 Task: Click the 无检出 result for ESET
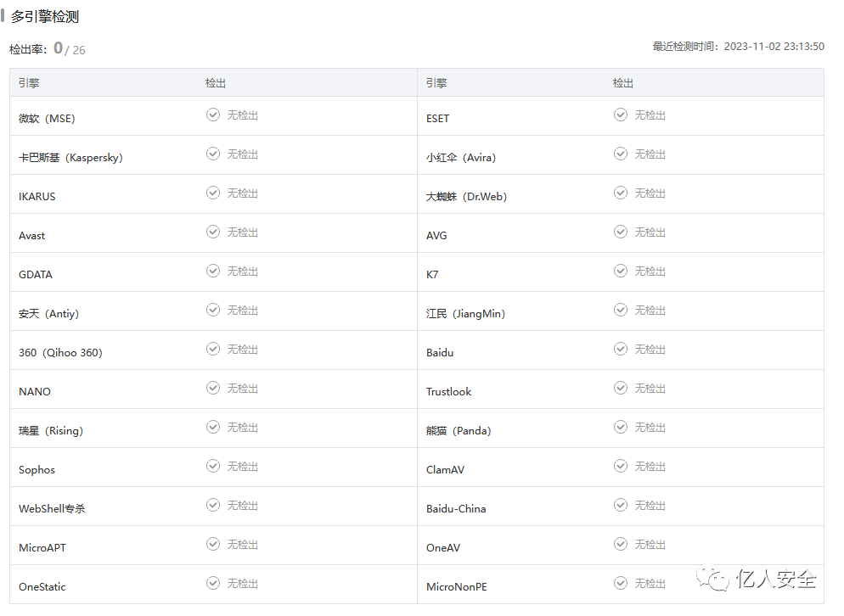pyautogui.click(x=650, y=115)
